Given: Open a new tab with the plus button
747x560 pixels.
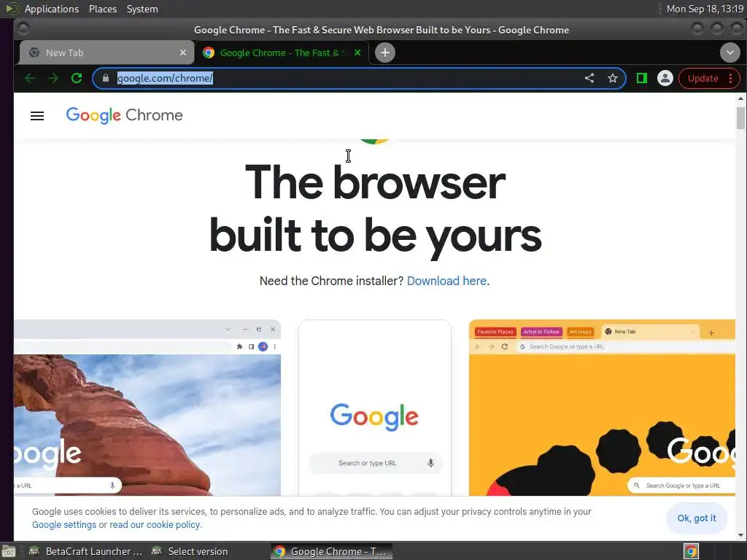Looking at the screenshot, I should (385, 52).
